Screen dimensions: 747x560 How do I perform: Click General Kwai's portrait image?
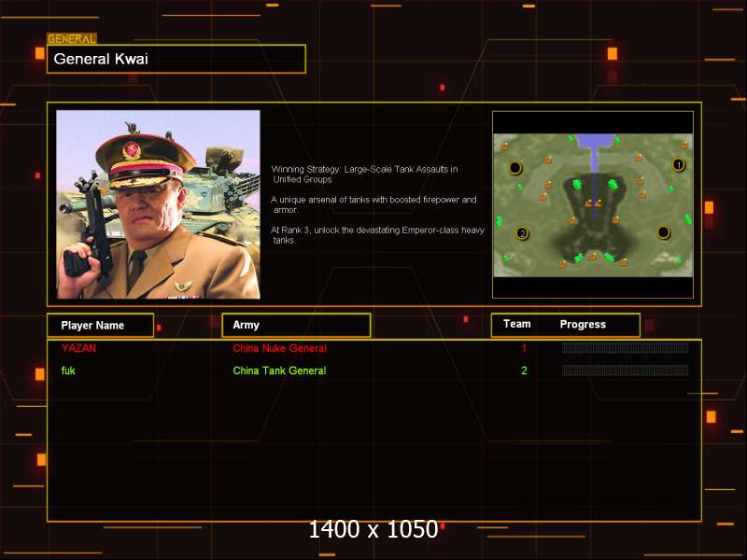click(x=158, y=204)
